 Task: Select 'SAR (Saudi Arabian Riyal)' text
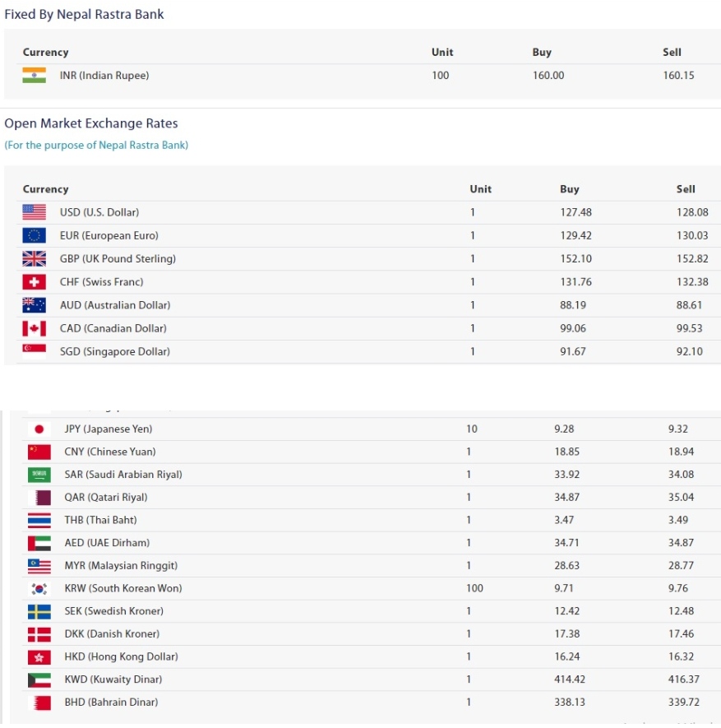click(x=123, y=475)
